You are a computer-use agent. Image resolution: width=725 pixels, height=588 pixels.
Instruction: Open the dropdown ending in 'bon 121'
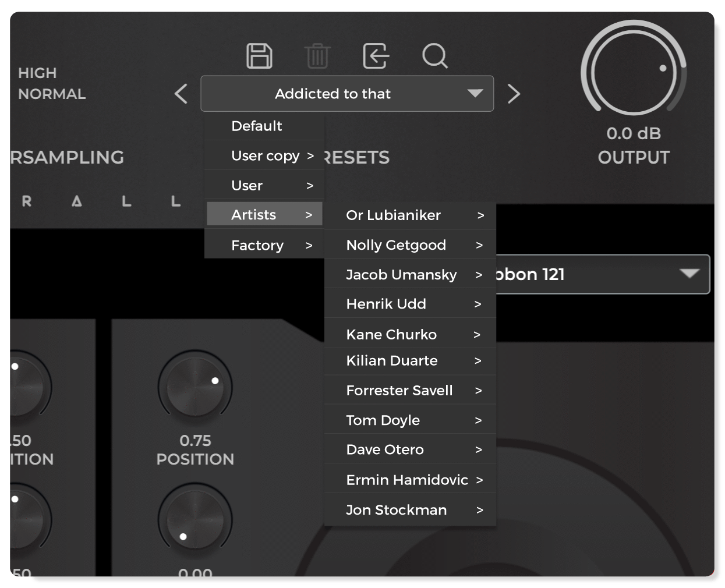click(603, 274)
